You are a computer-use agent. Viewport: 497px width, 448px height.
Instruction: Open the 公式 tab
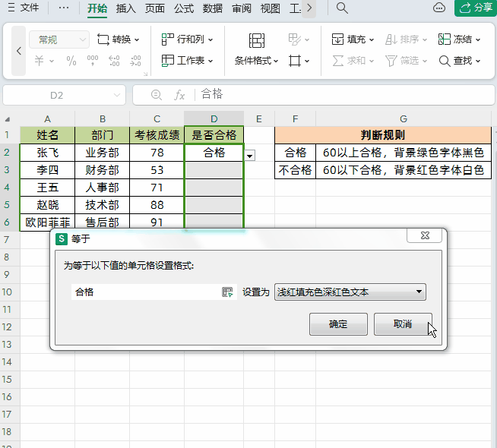183,8
